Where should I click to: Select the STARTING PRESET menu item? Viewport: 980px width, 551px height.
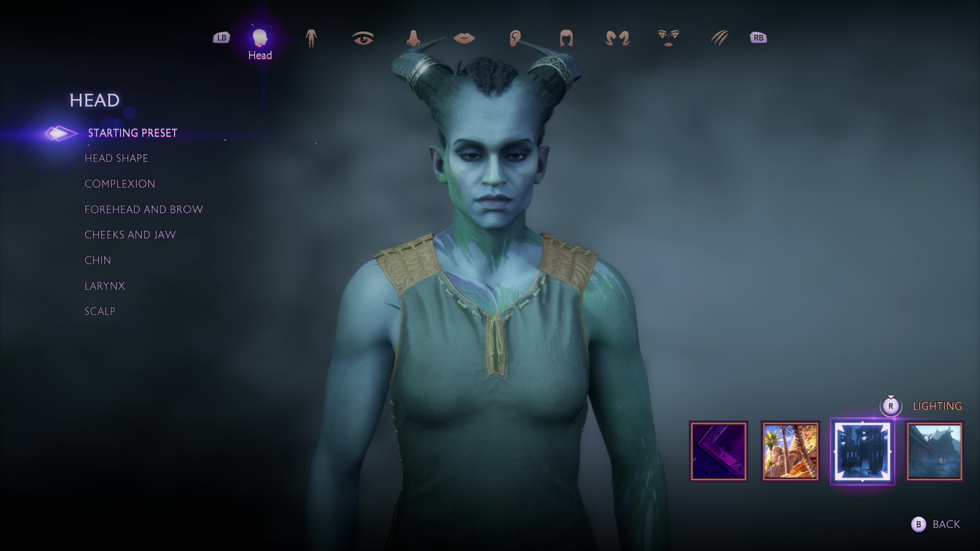pyautogui.click(x=132, y=133)
